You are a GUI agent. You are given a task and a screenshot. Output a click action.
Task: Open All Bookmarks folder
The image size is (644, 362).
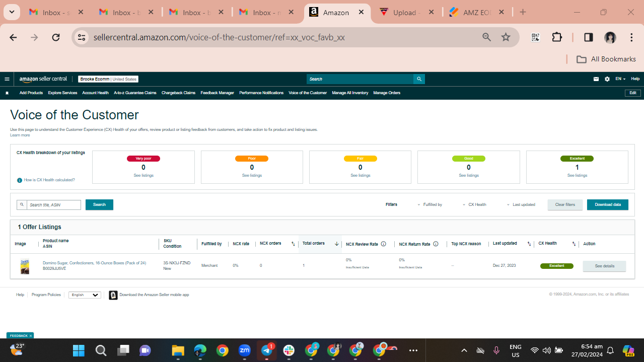click(606, 59)
